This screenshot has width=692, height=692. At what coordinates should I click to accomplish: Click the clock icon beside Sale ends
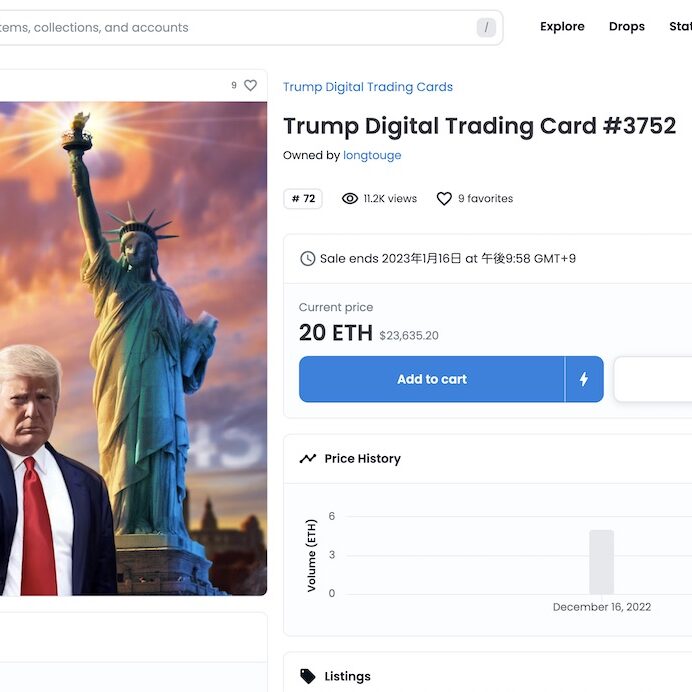[x=308, y=258]
